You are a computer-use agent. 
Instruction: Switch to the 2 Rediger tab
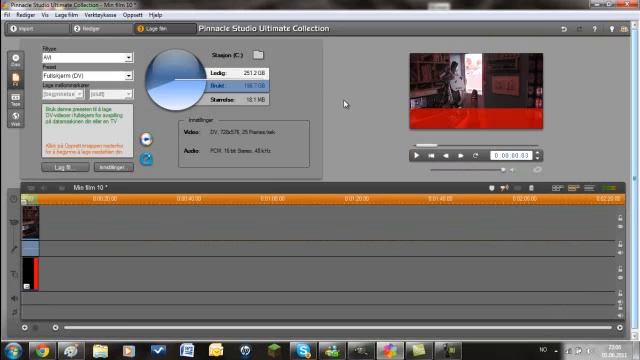[102, 29]
